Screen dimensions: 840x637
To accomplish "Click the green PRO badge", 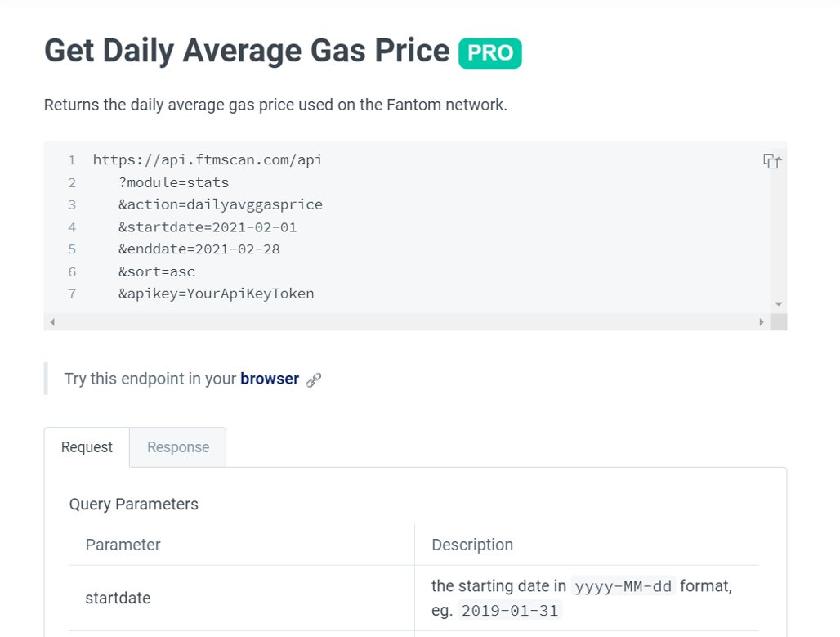I will coord(489,53).
